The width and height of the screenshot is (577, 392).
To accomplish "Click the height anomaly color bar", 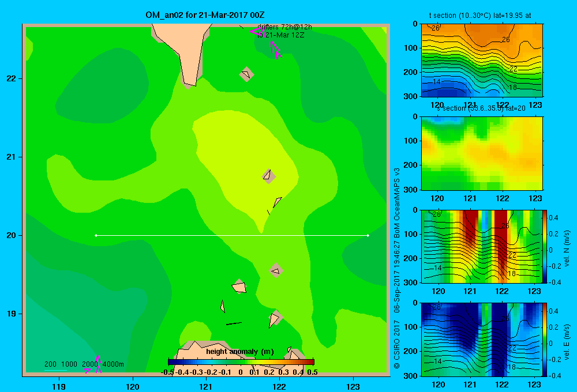I will pyautogui.click(x=241, y=362).
